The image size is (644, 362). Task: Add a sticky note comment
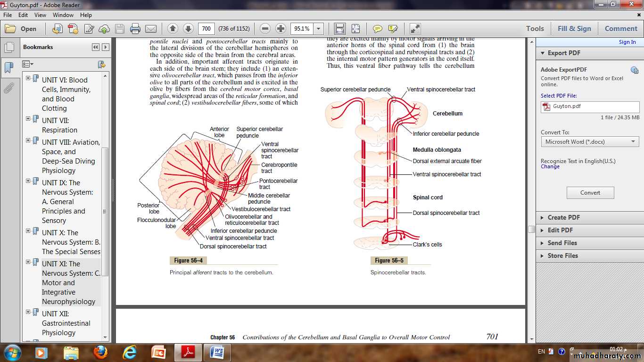pyautogui.click(x=377, y=29)
